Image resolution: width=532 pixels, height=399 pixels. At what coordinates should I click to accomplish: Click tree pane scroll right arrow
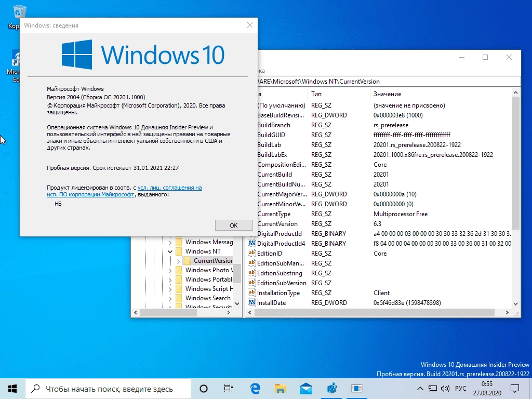pos(229,312)
